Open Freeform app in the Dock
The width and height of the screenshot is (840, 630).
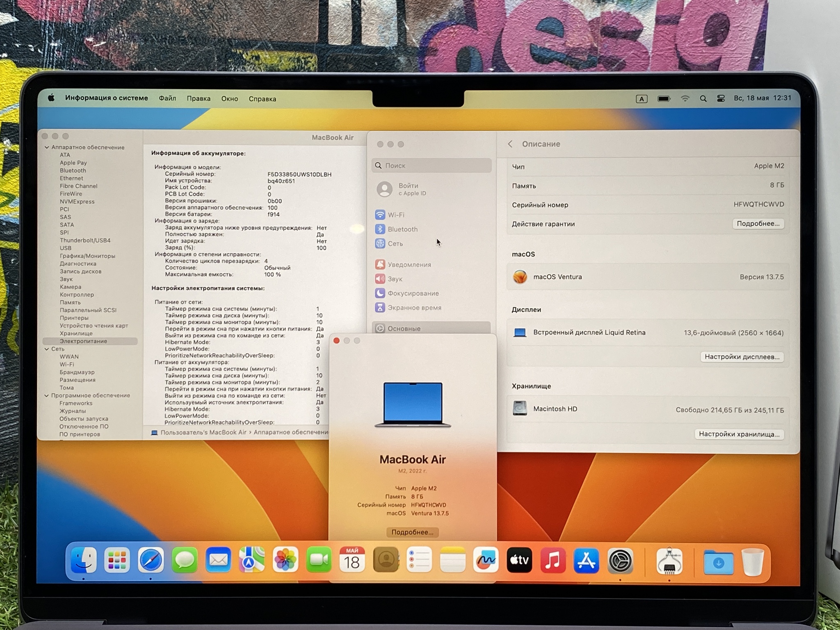(486, 560)
